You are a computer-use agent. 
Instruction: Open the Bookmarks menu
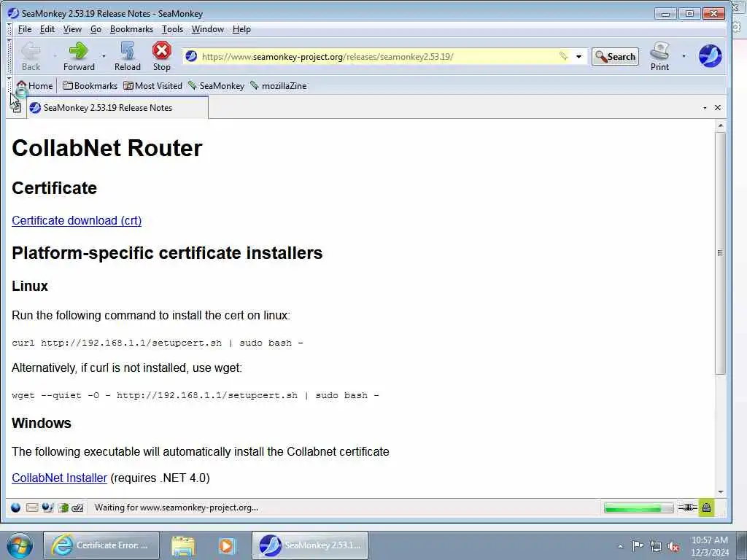pos(131,29)
